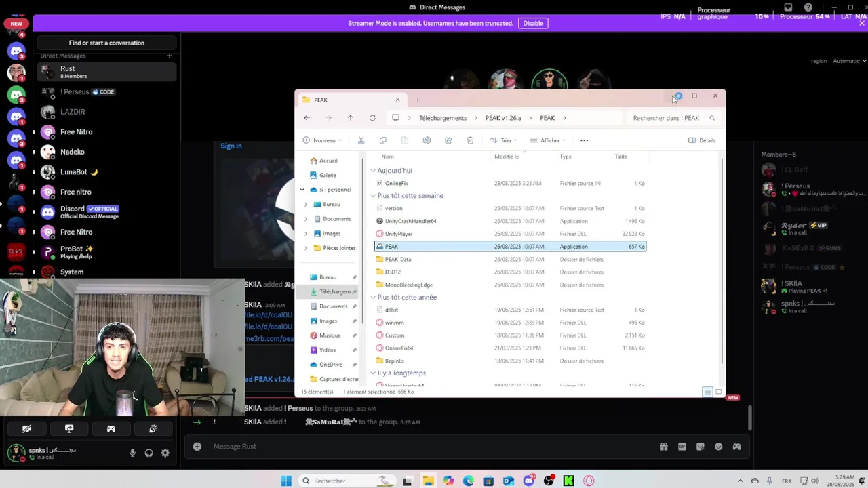
Task: Open the three-dots more options in Explorer
Action: (584, 140)
